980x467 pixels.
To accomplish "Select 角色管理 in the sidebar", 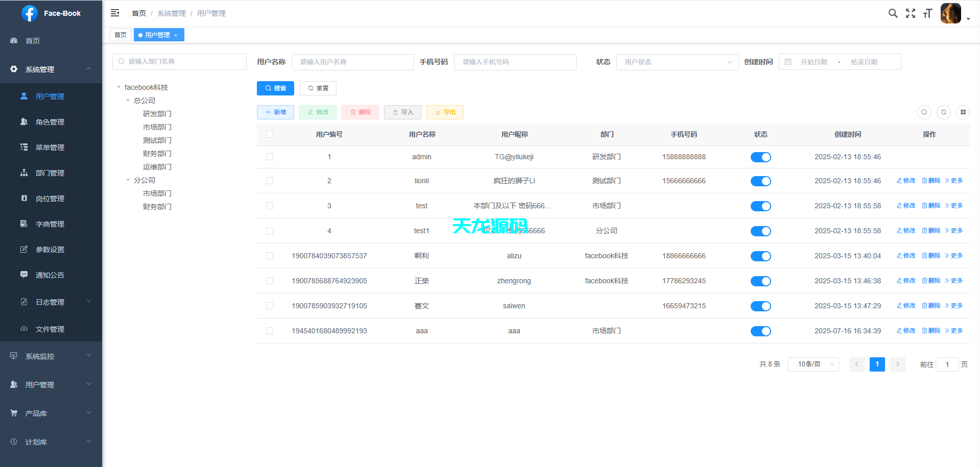I will click(50, 121).
